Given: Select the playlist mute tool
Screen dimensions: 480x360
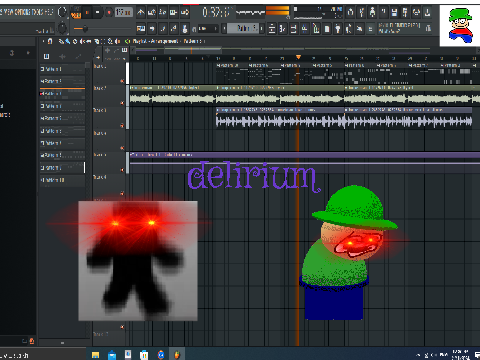Looking at the screenshot, I should pyautogui.click(x=81, y=41).
